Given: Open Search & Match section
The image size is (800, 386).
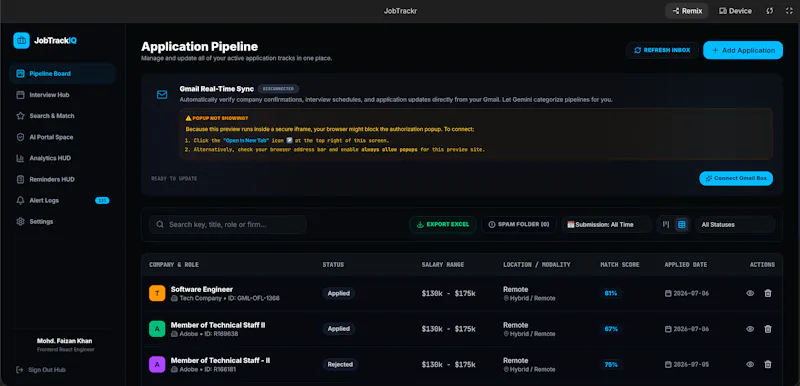Looking at the screenshot, I should (62, 116).
